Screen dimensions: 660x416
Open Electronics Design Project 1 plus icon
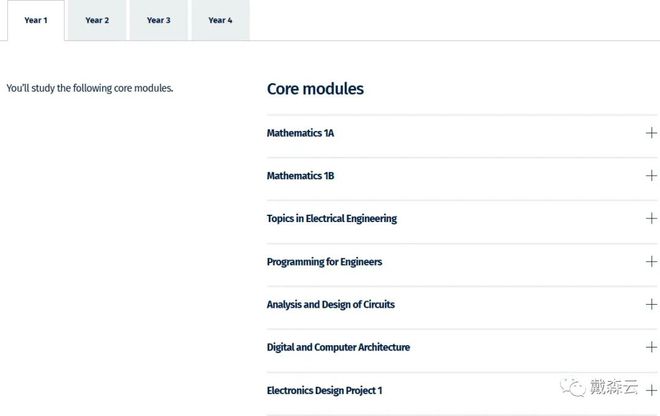651,390
